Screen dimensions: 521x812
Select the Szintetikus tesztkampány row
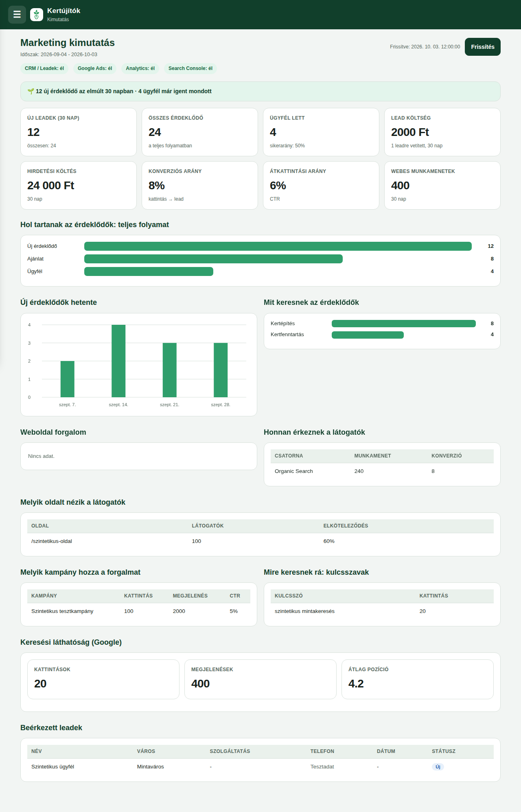pos(139,611)
